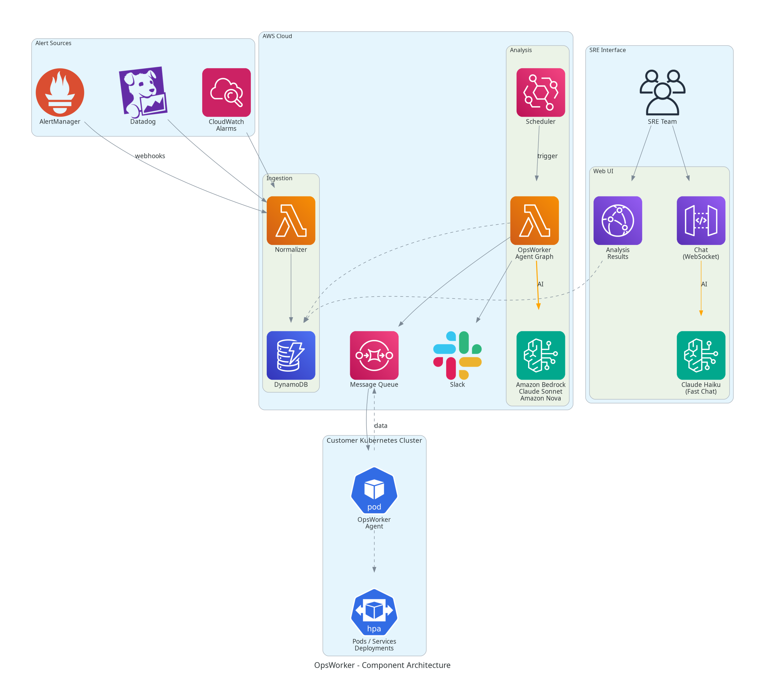
Task: Click the OpsWorker Component Architecture diagram title
Action: click(x=382, y=665)
